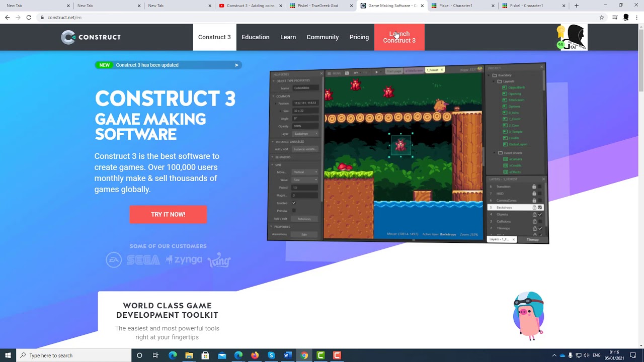644x362 pixels.
Task: Launch File Explorer from the taskbar
Action: (189, 355)
